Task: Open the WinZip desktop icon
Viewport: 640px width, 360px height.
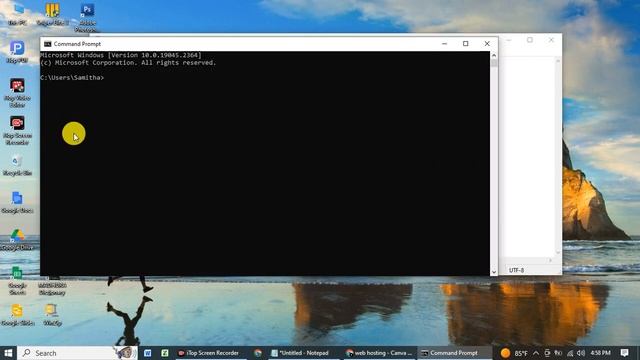Action: coord(52,314)
